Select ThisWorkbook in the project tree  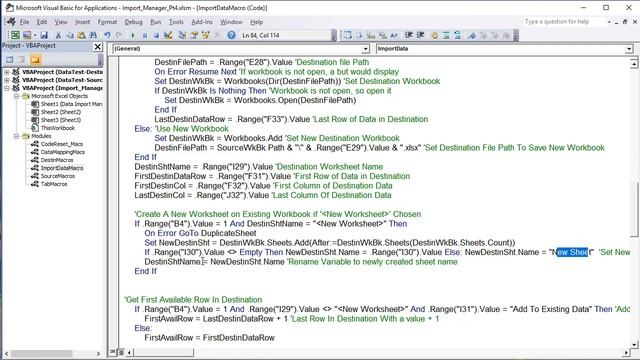(x=58, y=128)
